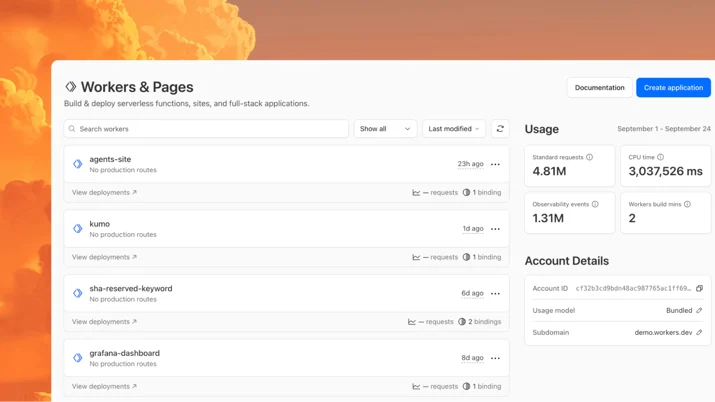
Task: Open the kumo more options menu
Action: click(495, 229)
